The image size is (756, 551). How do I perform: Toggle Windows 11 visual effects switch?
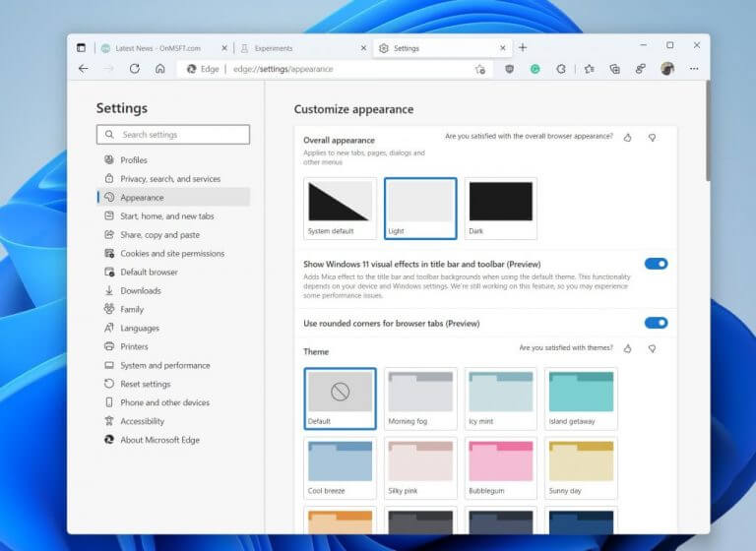pos(657,264)
